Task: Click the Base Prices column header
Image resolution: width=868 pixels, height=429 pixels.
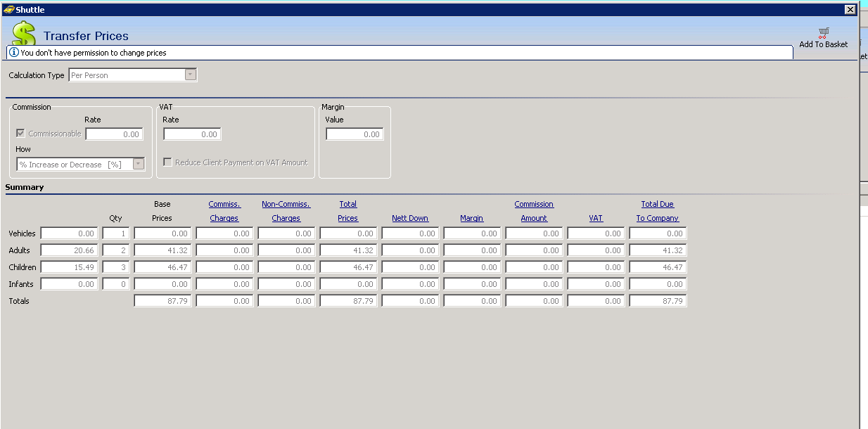Action: pyautogui.click(x=162, y=211)
